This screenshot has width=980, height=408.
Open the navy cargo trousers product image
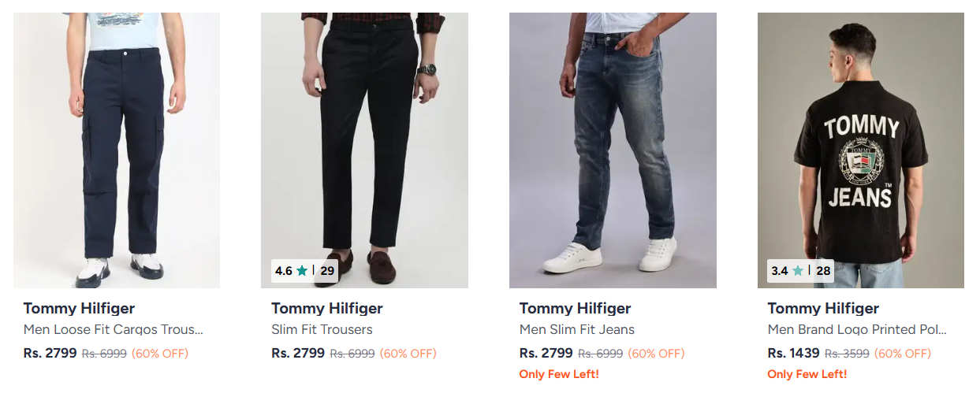(x=117, y=150)
